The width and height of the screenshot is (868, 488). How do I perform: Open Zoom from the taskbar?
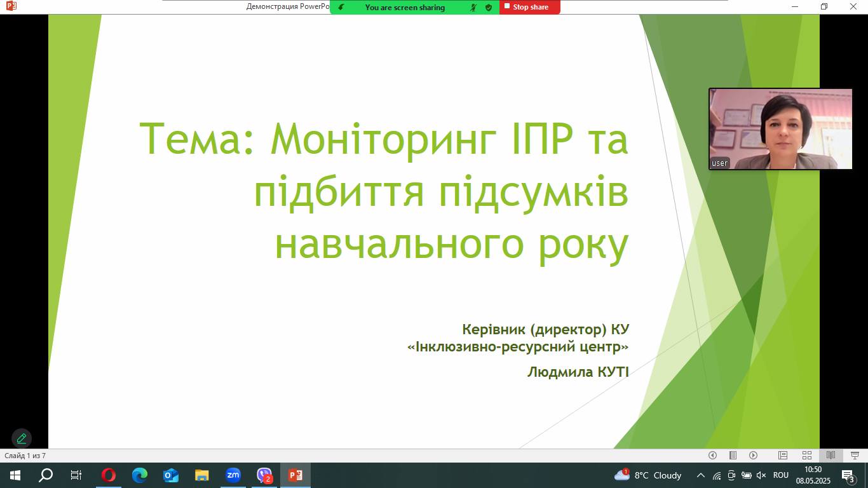(x=233, y=475)
